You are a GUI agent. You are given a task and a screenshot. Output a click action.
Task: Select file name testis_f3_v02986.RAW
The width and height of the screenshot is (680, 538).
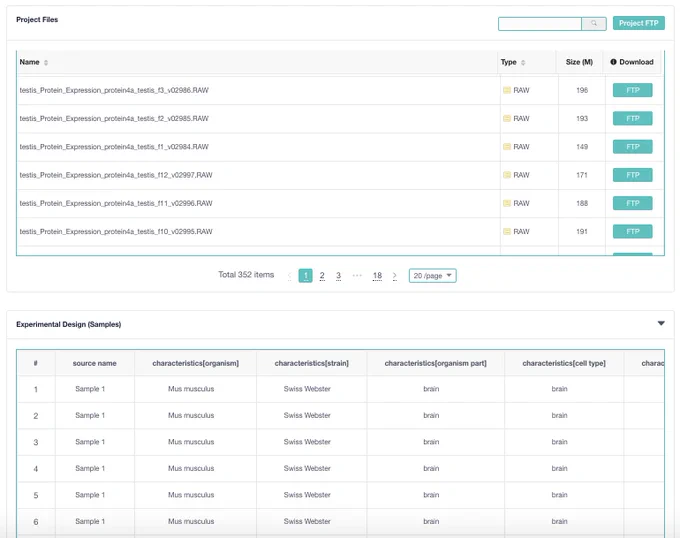click(x=114, y=90)
